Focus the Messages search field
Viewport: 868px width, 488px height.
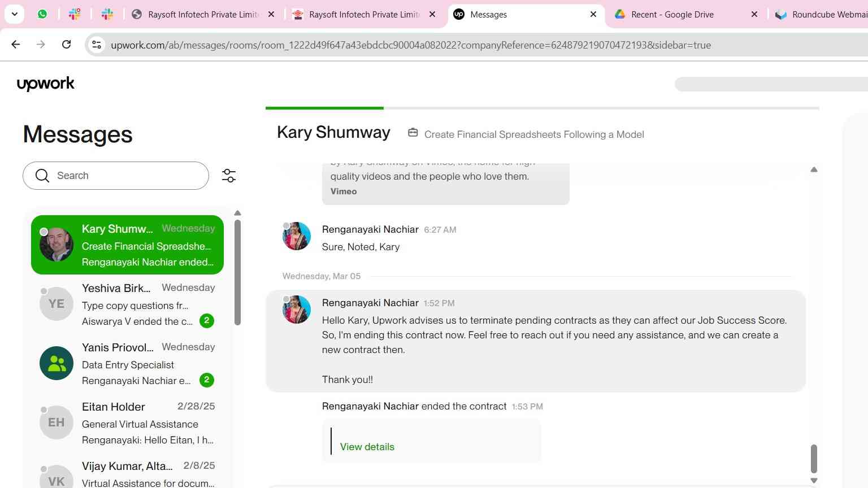tap(116, 176)
